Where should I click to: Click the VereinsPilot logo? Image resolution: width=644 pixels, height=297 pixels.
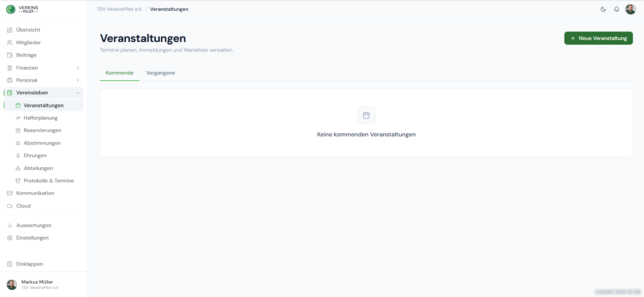(x=22, y=9)
